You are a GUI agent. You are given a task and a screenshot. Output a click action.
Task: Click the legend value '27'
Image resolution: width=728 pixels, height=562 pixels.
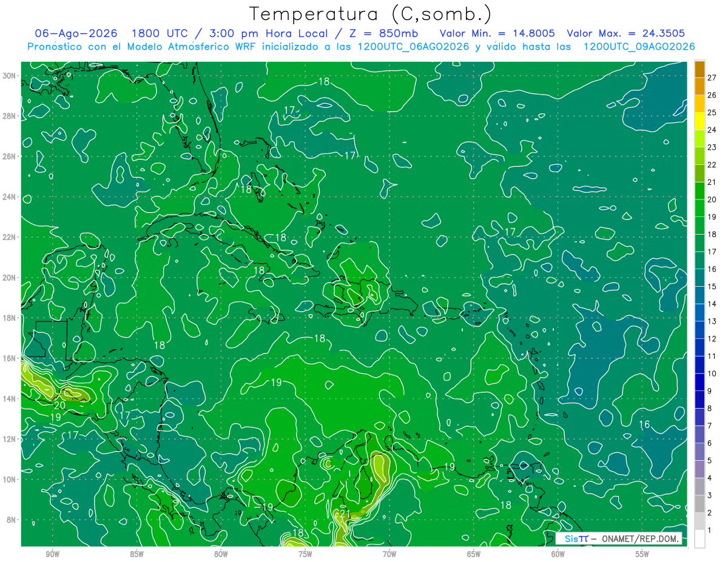coord(712,78)
